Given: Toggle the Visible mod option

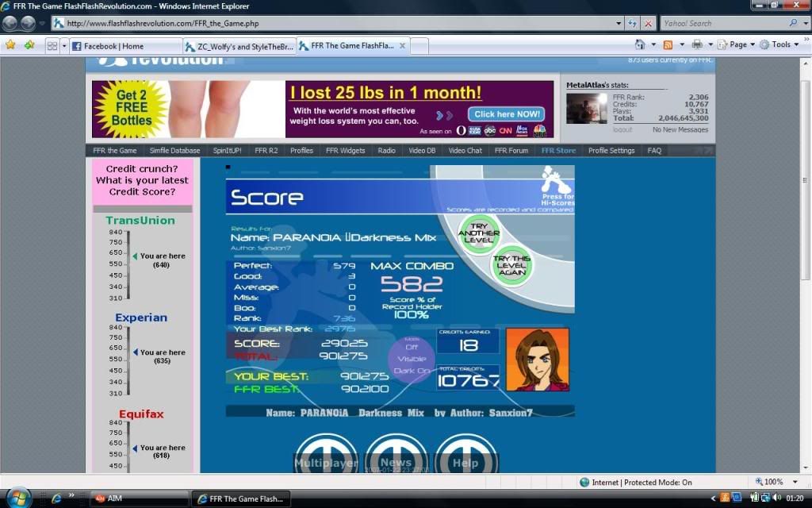Looking at the screenshot, I should click(x=412, y=359).
